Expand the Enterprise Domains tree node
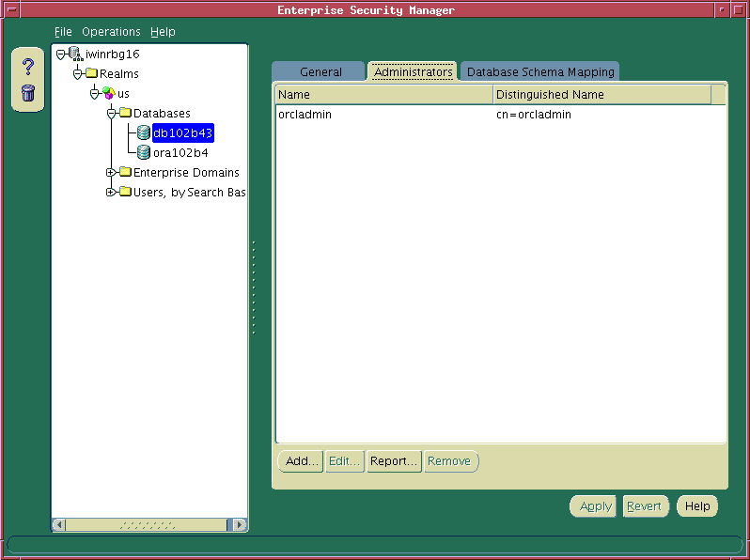Screen dimensions: 750x560 click(x=111, y=173)
